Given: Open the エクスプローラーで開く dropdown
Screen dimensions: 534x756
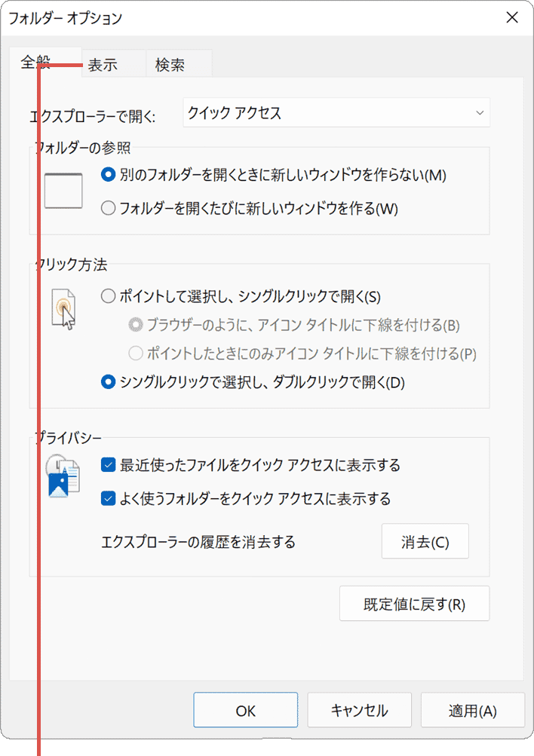Looking at the screenshot, I should (x=336, y=113).
